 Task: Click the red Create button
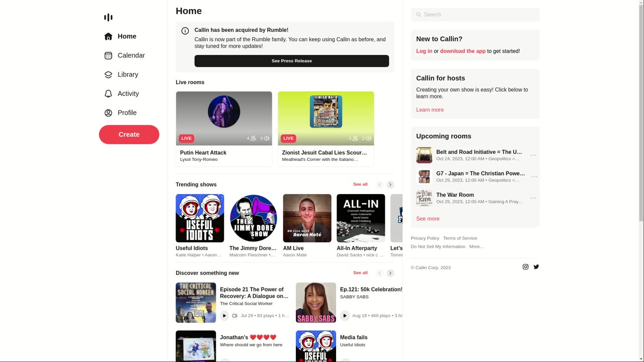[x=129, y=134]
